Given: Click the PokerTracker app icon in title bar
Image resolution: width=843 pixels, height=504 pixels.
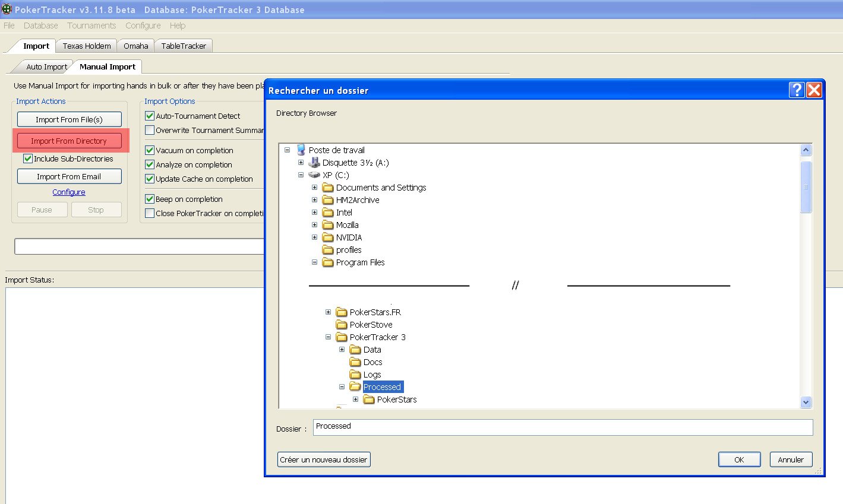Looking at the screenshot, I should (7, 9).
